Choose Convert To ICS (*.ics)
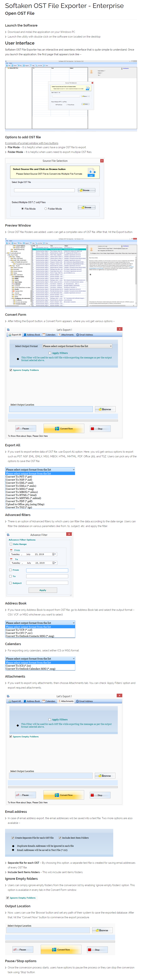Image resolution: width=144 pixels, height=980 pixels. click(18, 666)
